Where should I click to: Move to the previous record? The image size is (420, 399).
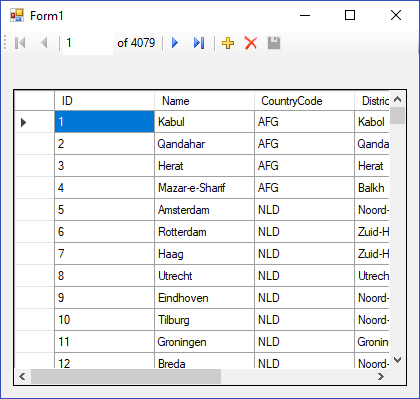click(x=44, y=43)
